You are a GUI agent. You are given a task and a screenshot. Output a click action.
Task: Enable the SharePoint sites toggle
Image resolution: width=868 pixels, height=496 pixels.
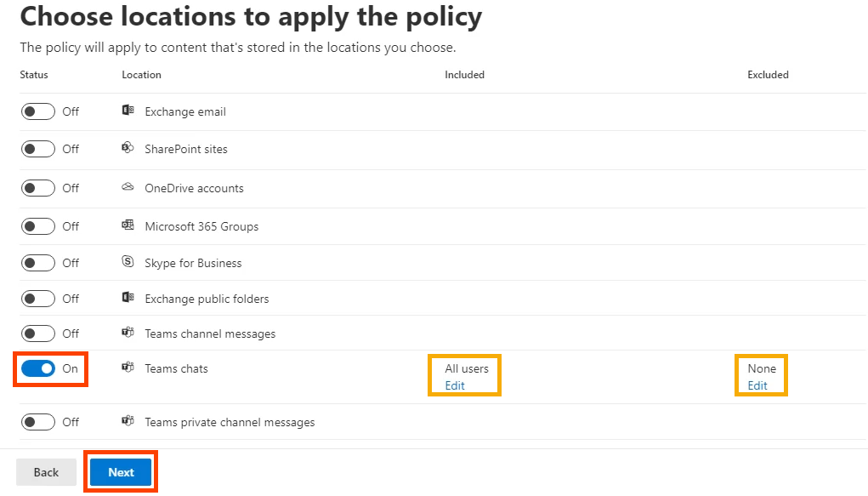click(x=38, y=149)
